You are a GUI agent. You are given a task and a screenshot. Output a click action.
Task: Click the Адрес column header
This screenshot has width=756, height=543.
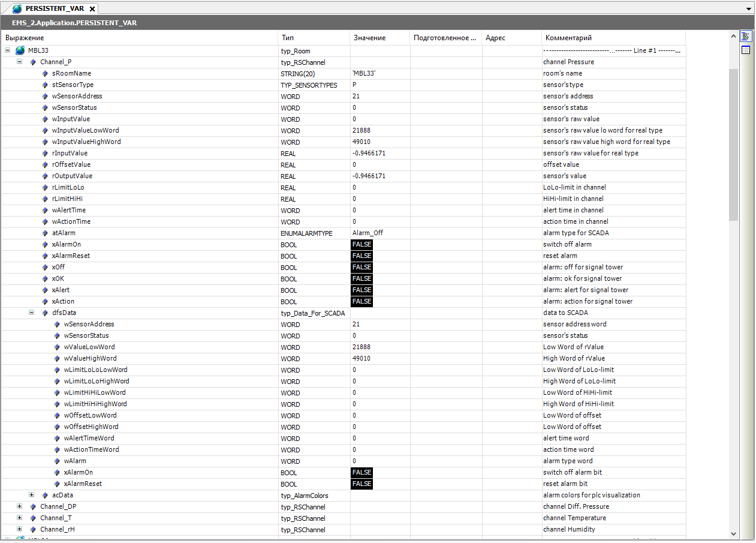(511, 38)
